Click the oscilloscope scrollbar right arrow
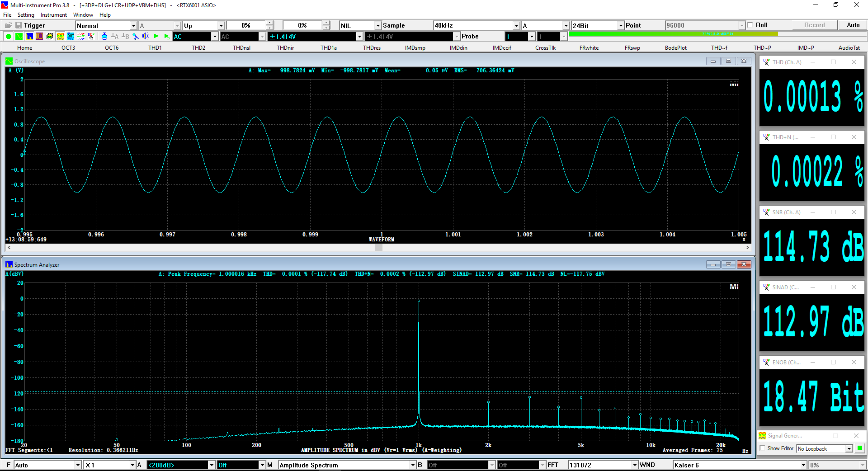The height and width of the screenshot is (471, 868). 748,247
